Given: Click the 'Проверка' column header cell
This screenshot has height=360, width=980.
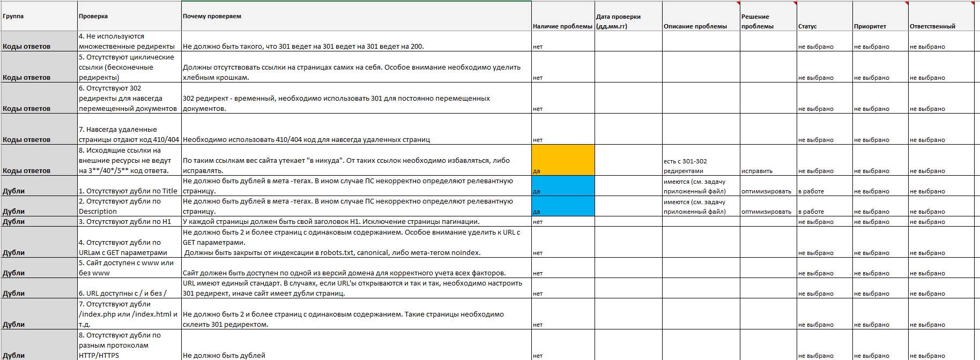Looking at the screenshot, I should tap(129, 16).
